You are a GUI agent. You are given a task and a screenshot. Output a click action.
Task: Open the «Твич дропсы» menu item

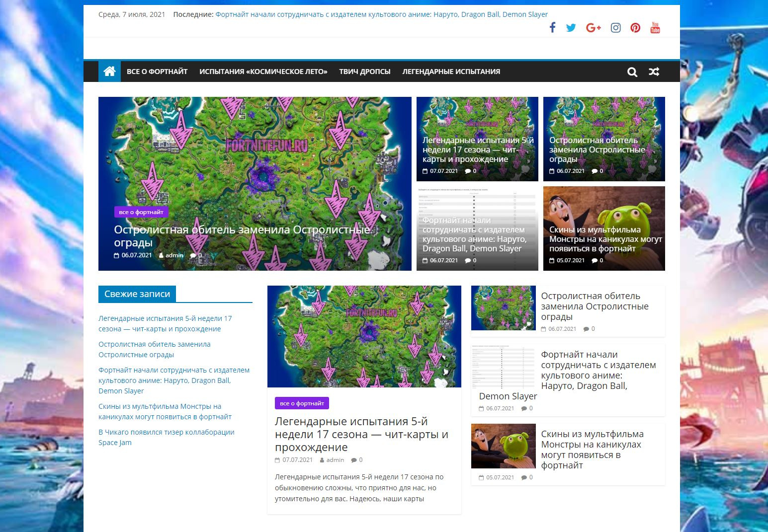[365, 72]
